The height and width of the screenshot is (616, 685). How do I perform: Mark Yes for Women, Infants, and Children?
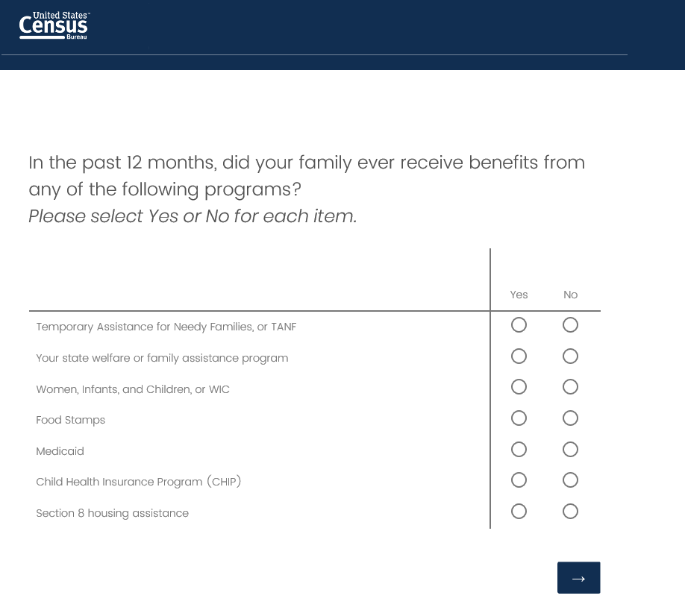point(519,387)
